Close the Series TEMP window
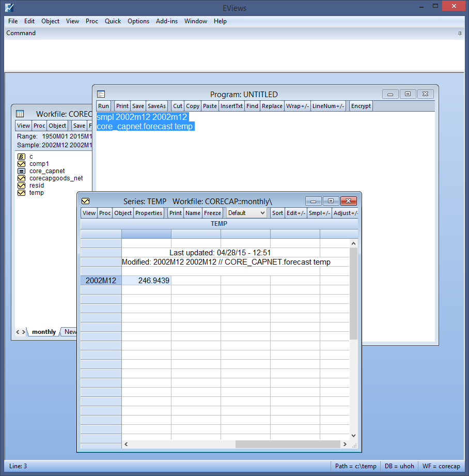Viewport: 469px width, 476px height. (x=349, y=201)
